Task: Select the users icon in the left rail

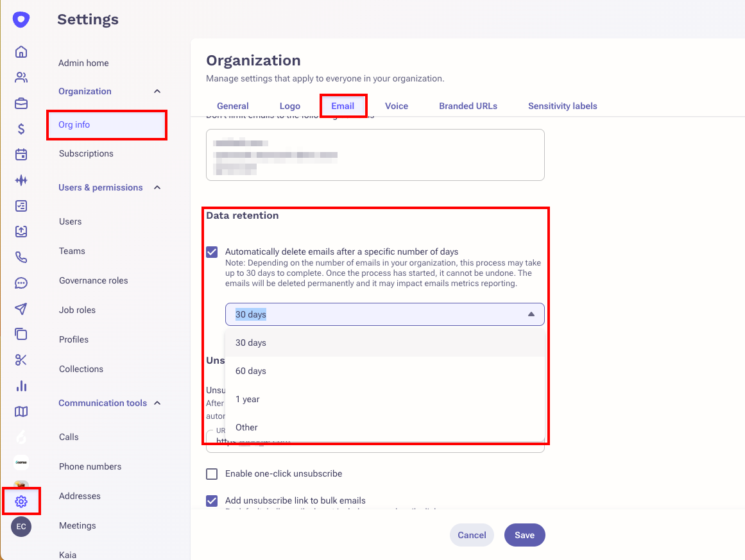Action: [x=21, y=77]
